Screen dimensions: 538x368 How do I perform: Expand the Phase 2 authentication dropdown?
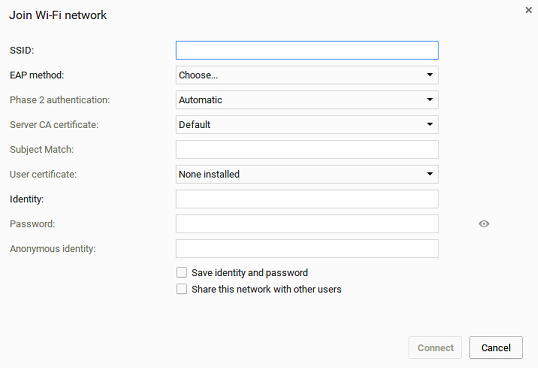pos(307,100)
